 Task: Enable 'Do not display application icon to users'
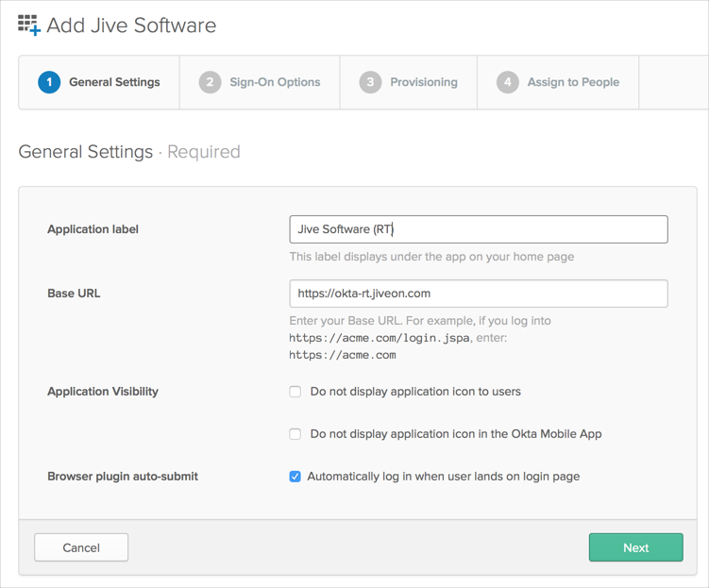click(x=295, y=392)
